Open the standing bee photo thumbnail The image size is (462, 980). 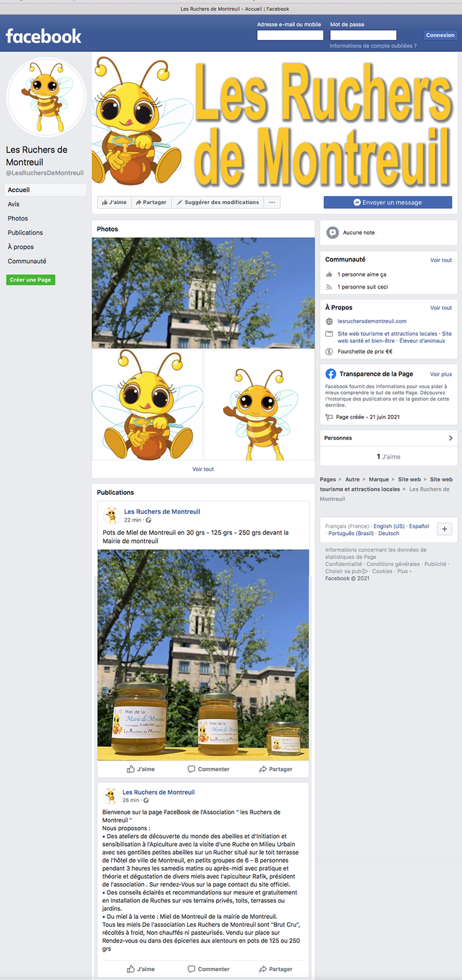(x=259, y=405)
